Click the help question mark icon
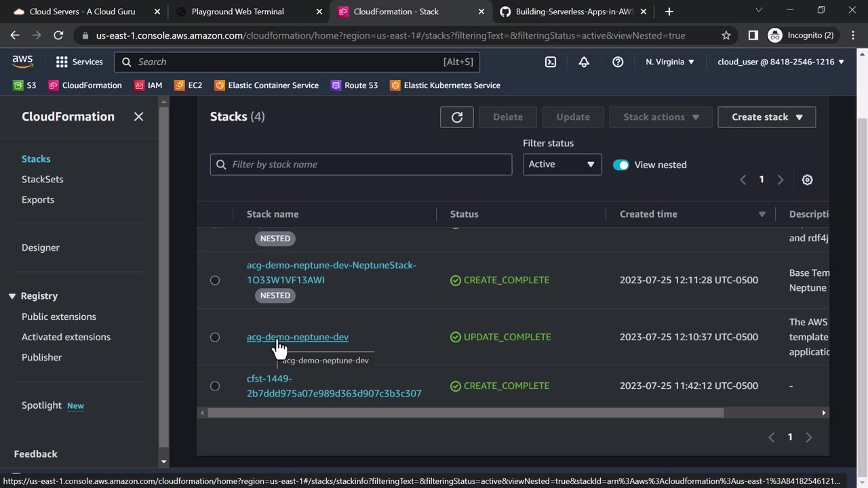868x488 pixels. tap(618, 62)
